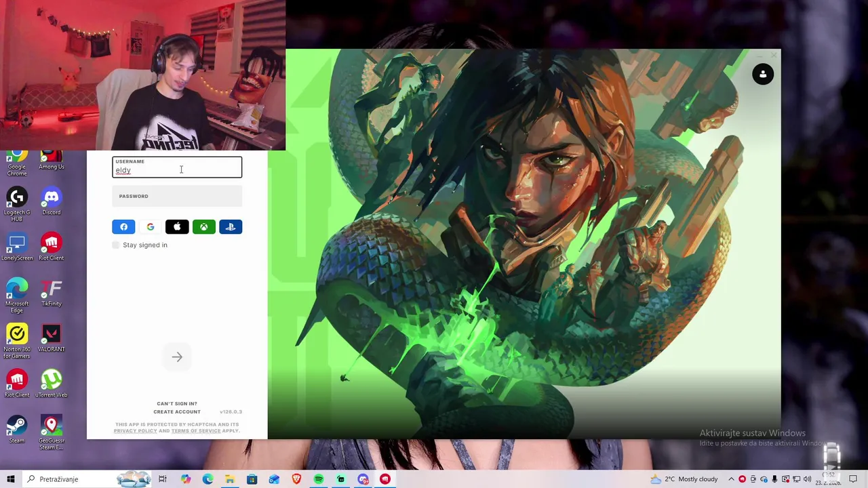Submit login with the arrow button

177,357
